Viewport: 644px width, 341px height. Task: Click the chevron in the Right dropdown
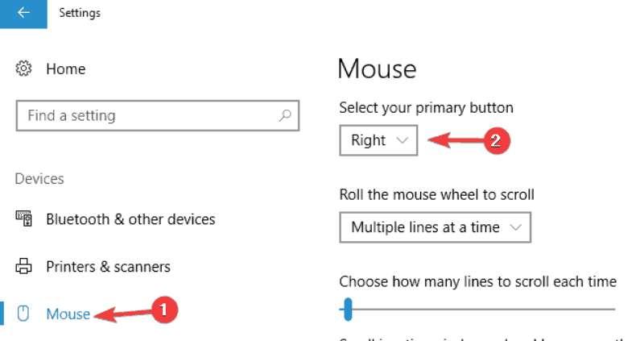402,140
